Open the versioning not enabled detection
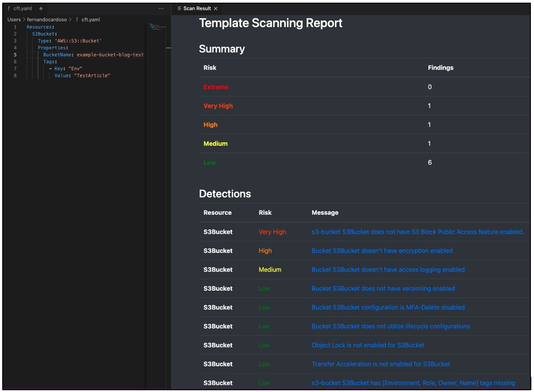 coord(383,288)
